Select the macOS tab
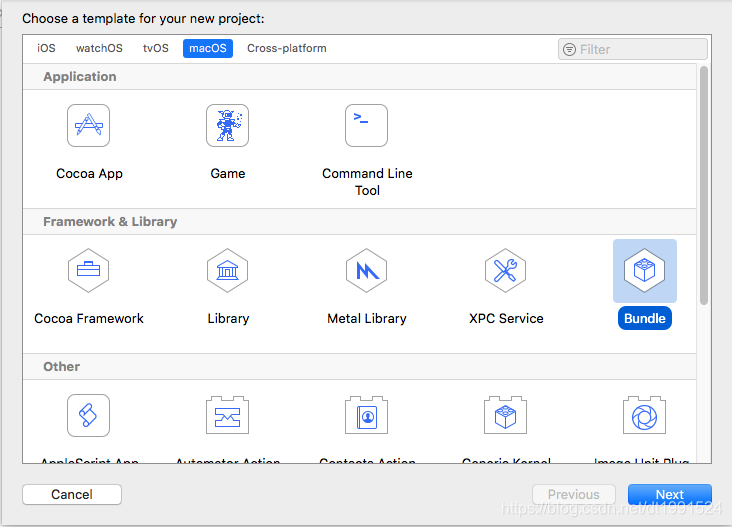This screenshot has height=527, width=732. click(x=208, y=49)
